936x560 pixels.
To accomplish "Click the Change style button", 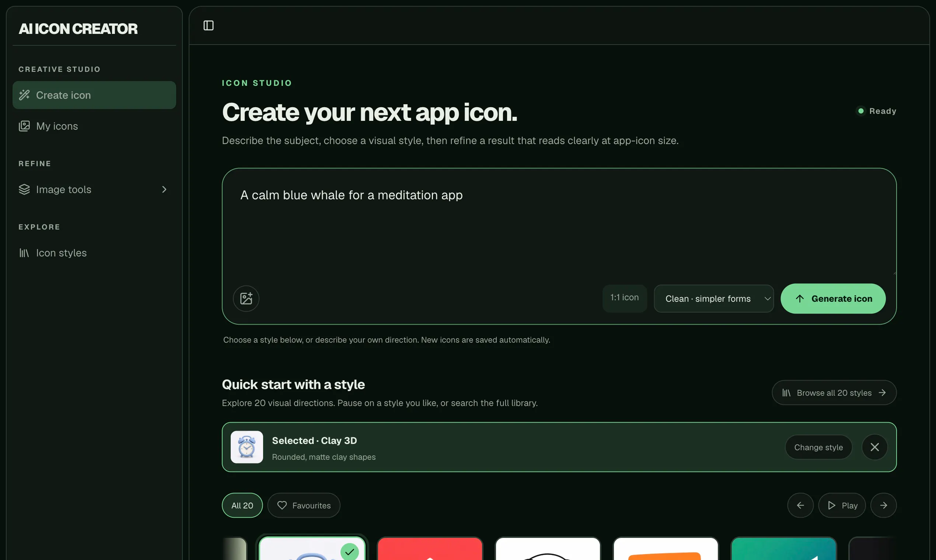I will 818,447.
